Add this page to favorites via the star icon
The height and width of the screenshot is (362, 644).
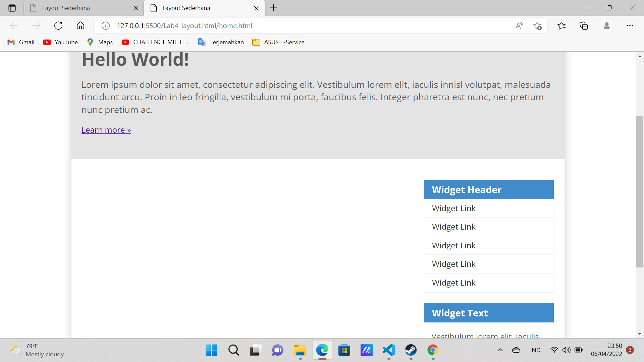[x=537, y=26]
